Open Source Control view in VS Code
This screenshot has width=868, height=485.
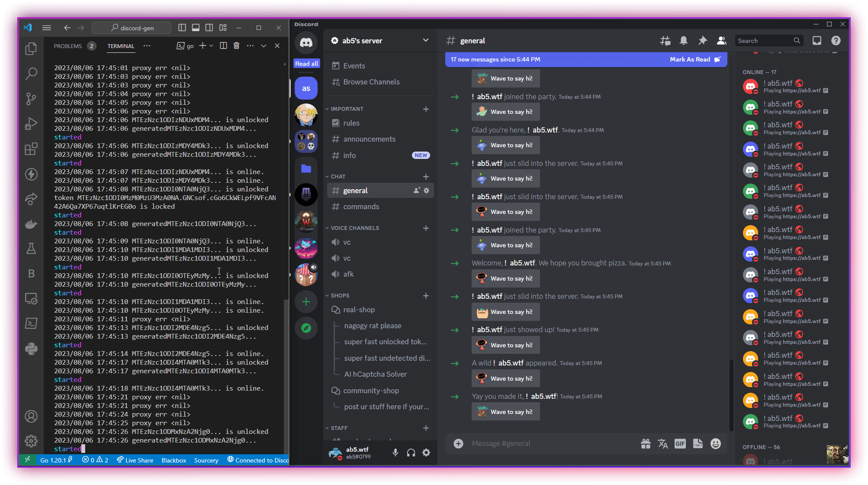pyautogui.click(x=31, y=99)
